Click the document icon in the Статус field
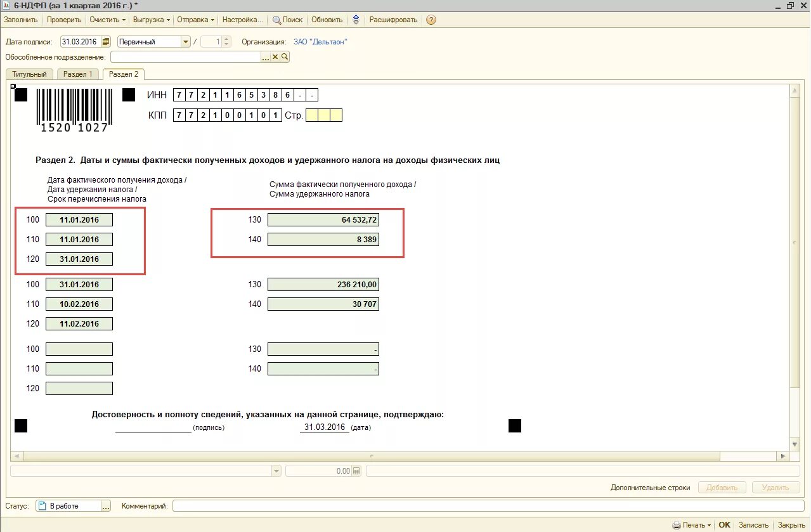The width and height of the screenshot is (811, 532). pos(42,506)
